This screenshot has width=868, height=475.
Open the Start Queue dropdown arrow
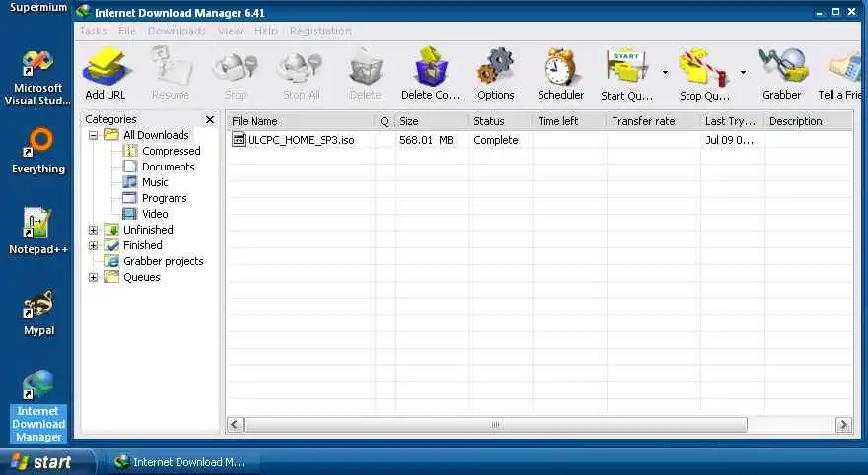(665, 73)
